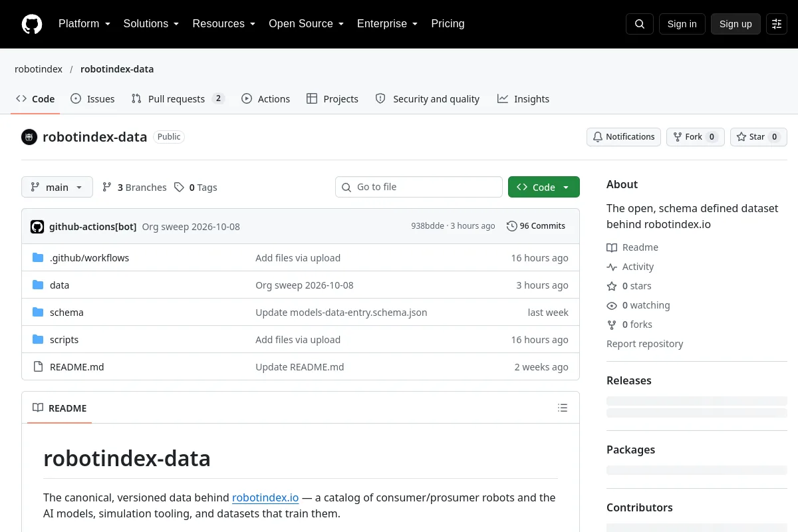798x532 pixels.
Task: Open the robotindex owner link
Action: [x=39, y=69]
